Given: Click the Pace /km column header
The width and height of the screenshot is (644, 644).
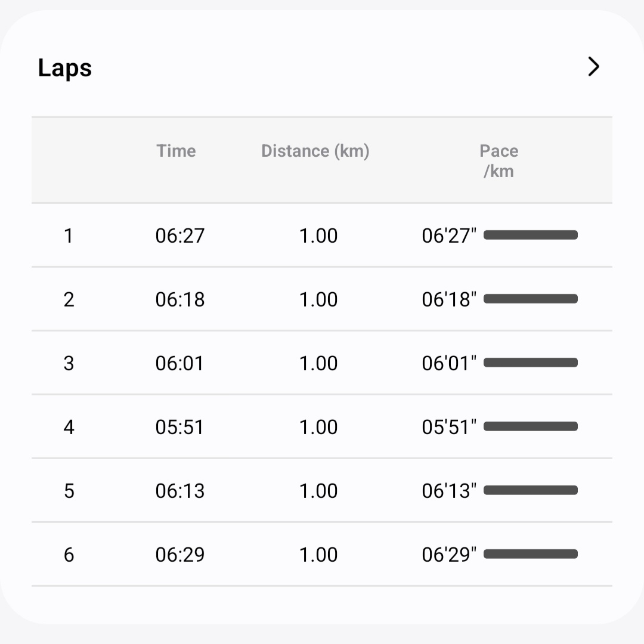Looking at the screenshot, I should coord(499,161).
